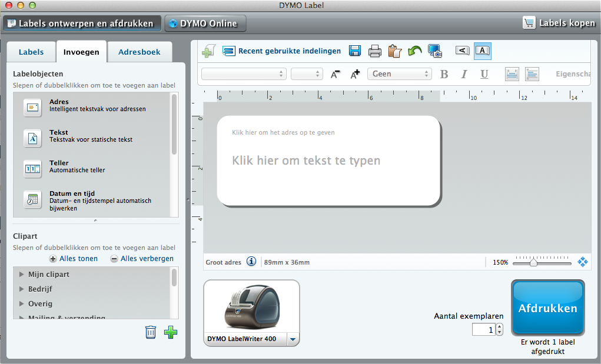Select the horizontal label orientation button

482,51
